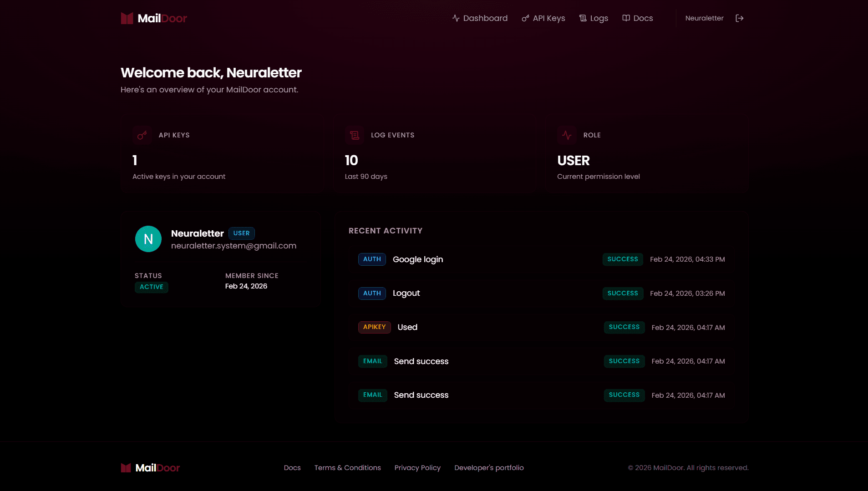This screenshot has width=868, height=491.
Task: Click the green ACTIVE status badge
Action: (x=152, y=287)
